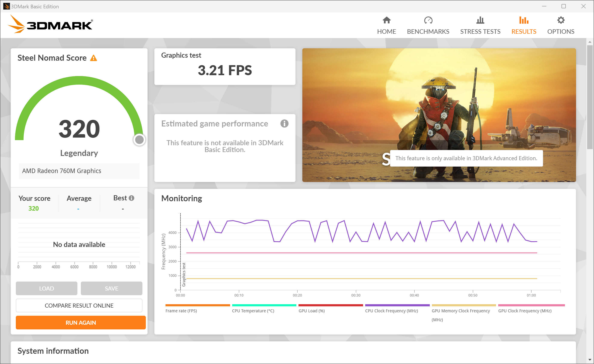Select the Results tab
The image size is (594, 364).
tap(524, 26)
